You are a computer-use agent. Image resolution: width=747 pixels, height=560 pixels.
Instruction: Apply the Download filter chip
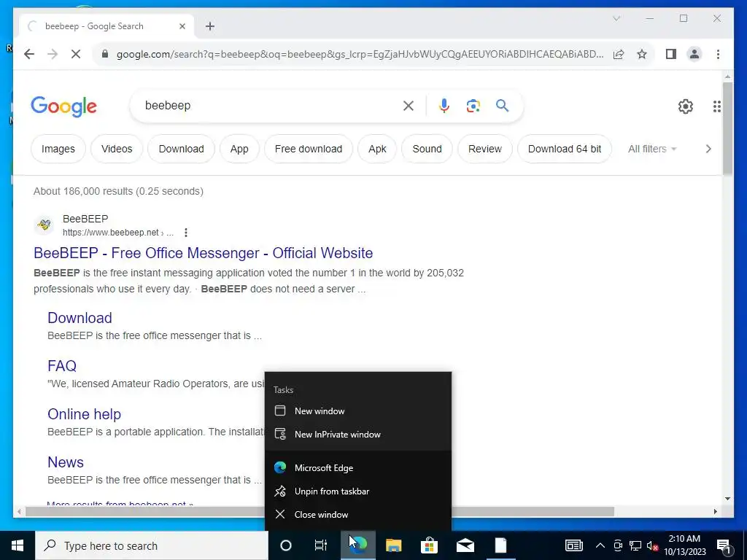coord(181,149)
